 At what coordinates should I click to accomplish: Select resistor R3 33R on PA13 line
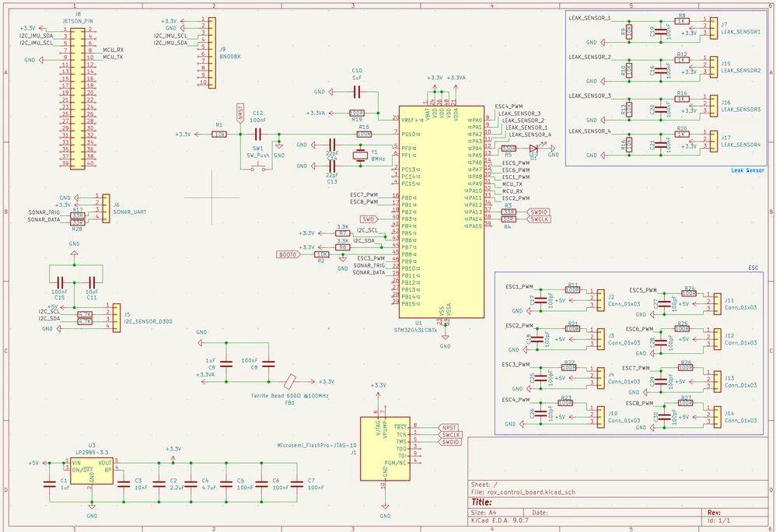(x=509, y=212)
